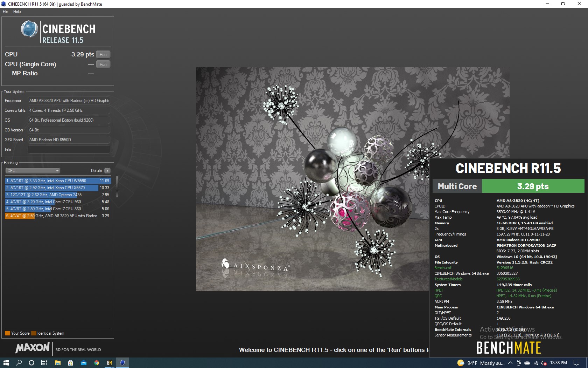Click the QPC timer entry in BenchMate
Viewport: 588px width, 368px height.
pyautogui.click(x=438, y=296)
